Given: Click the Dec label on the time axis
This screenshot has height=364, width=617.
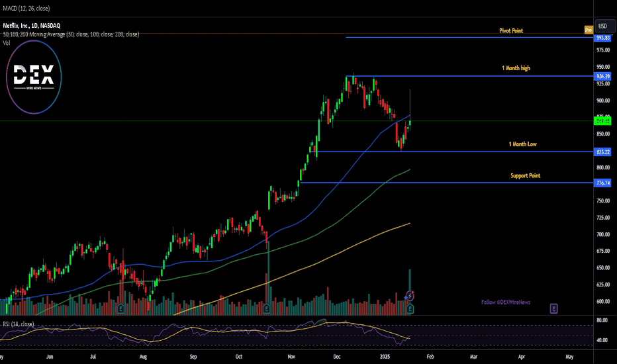Looking at the screenshot, I should (337, 357).
